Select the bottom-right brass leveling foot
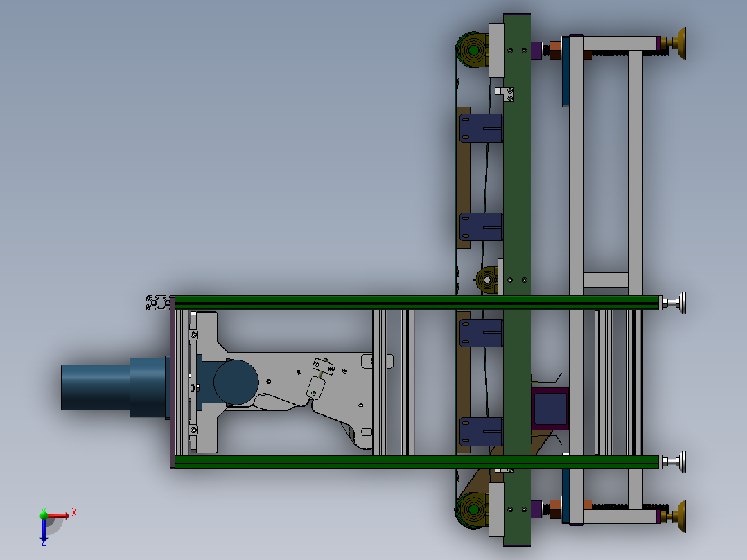This screenshot has height=560, width=747. pos(674,516)
